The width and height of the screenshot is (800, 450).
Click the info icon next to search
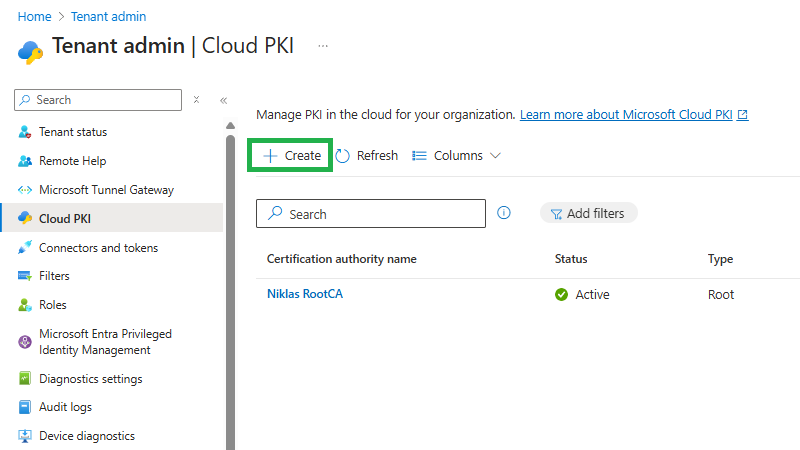pos(504,213)
